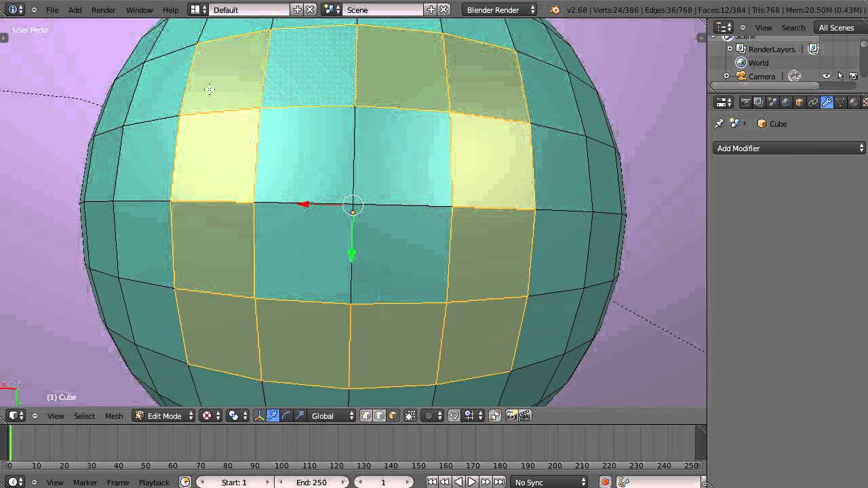Open the Add menu

[x=75, y=9]
